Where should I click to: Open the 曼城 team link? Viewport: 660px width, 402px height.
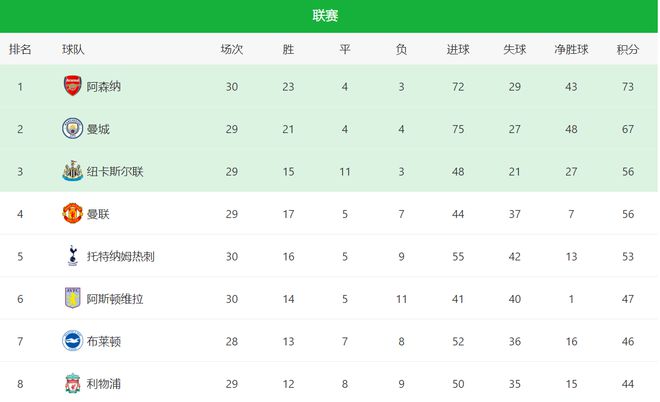tap(98, 129)
